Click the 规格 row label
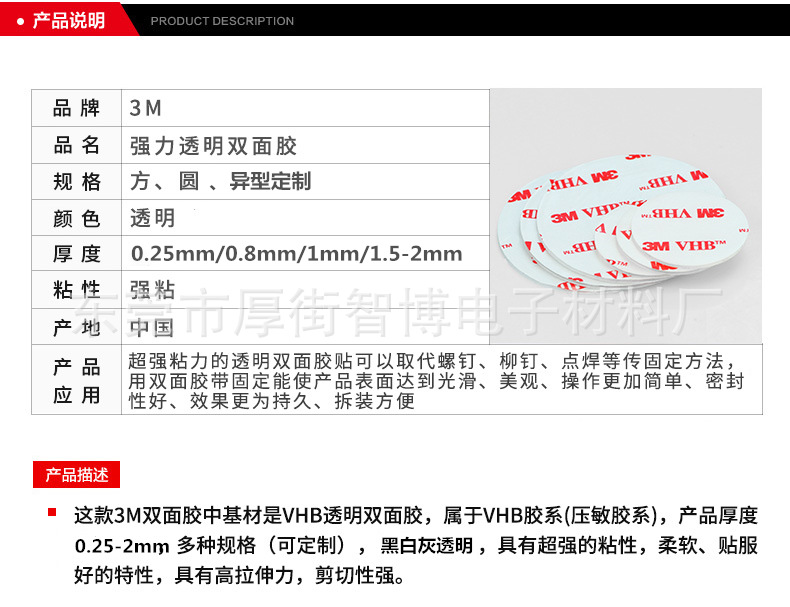The width and height of the screenshot is (790, 607). [77, 181]
